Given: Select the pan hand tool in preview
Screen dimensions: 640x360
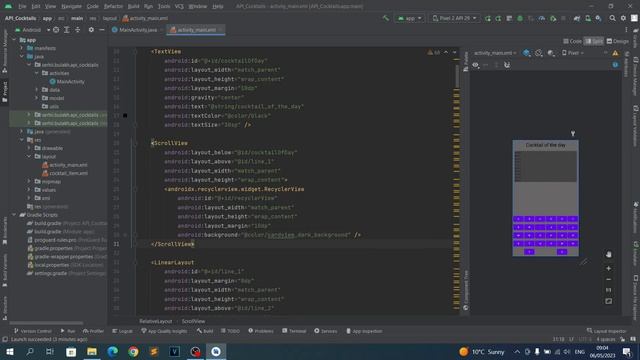Looking at the screenshot, I should click(x=609, y=255).
